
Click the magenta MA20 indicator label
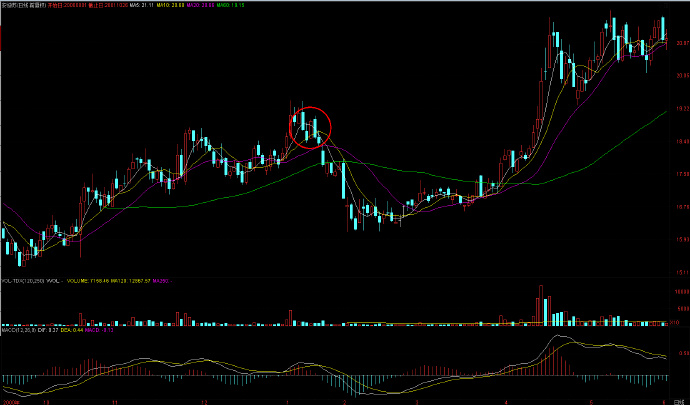click(x=200, y=5)
